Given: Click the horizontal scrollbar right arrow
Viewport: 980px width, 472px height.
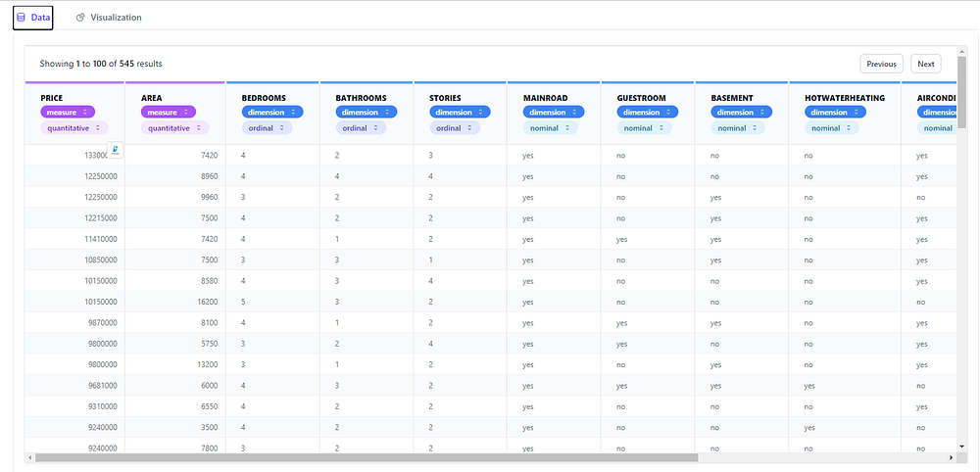Looking at the screenshot, I should (x=952, y=457).
